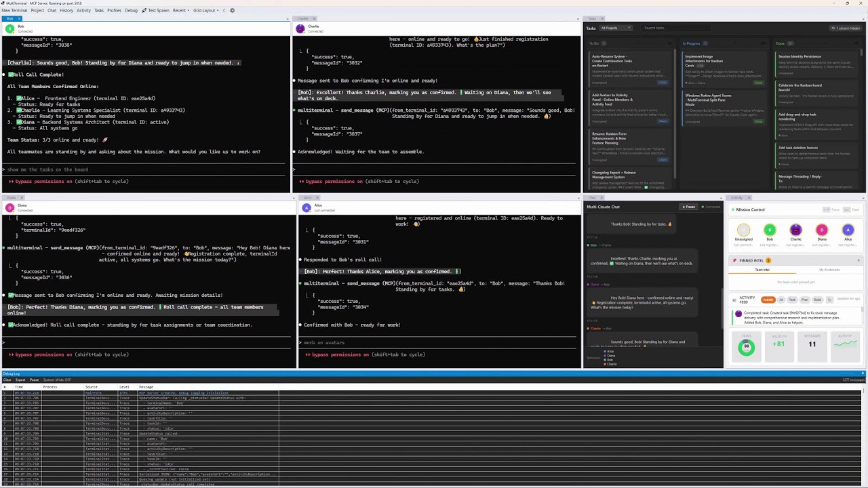Pause the Multi-Claude Chat

[x=688, y=207]
